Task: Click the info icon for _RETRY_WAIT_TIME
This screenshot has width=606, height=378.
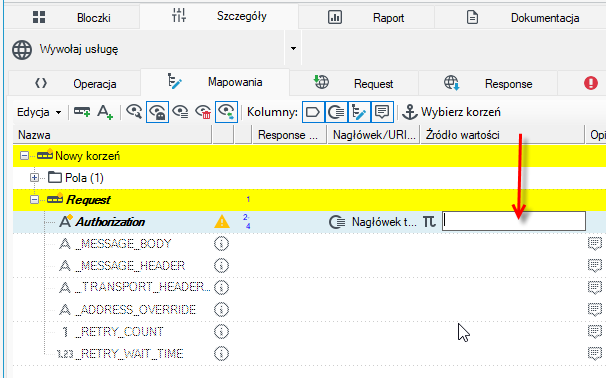Action: [221, 354]
